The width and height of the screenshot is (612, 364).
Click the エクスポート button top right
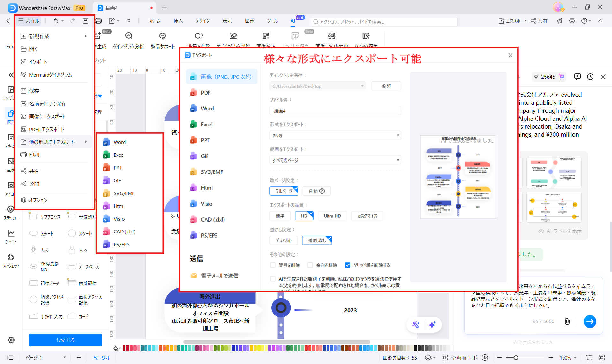click(513, 21)
